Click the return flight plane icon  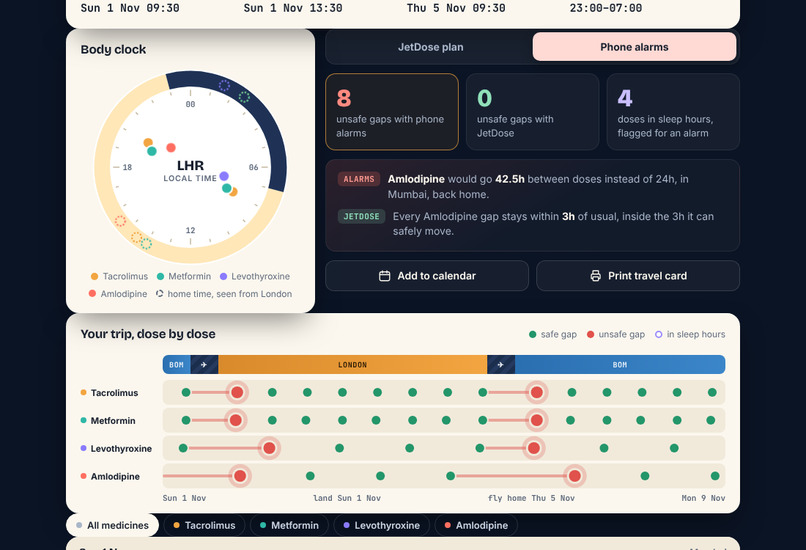[501, 365]
